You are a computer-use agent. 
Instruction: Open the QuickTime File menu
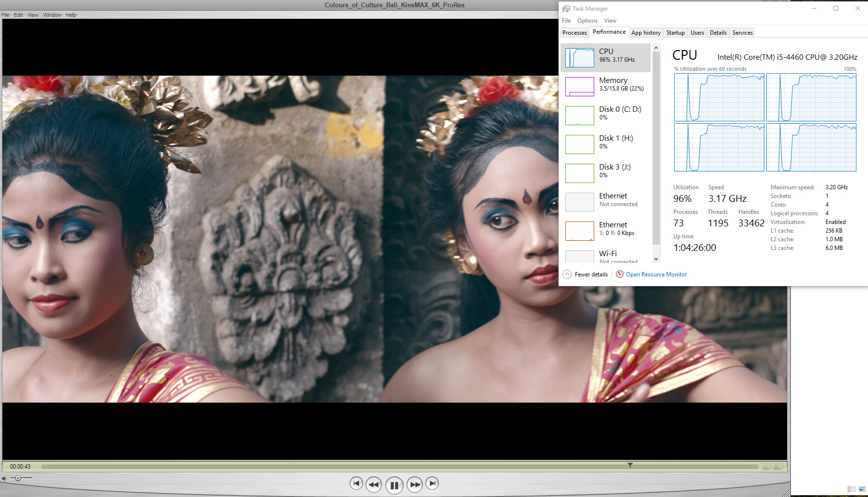click(5, 15)
